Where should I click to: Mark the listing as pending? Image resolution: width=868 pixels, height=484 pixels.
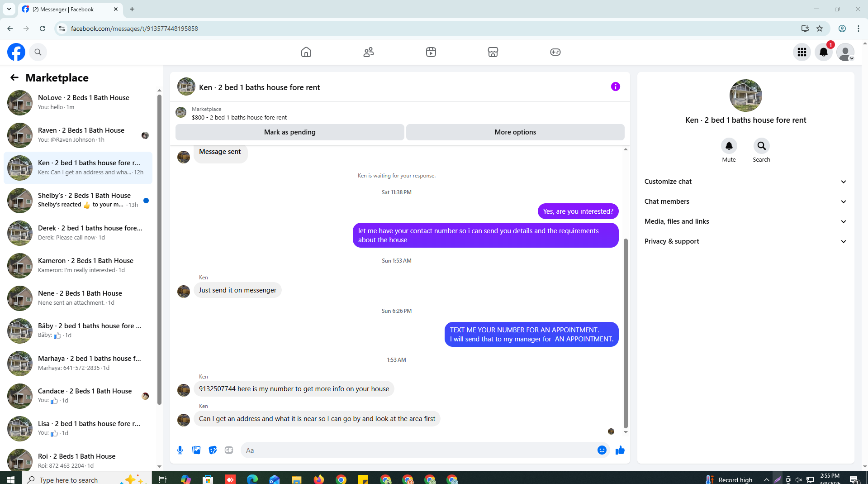click(289, 132)
